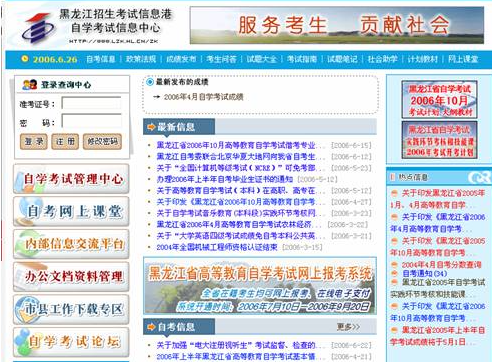Click the yellow dot icon beside 2006.6.26
This screenshot has width=492, height=362.
click(x=25, y=59)
